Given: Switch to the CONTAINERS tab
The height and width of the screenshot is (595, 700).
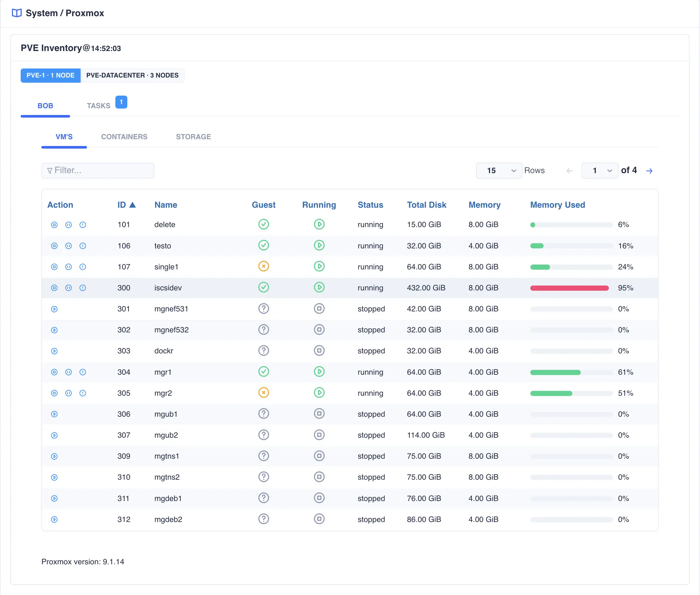Looking at the screenshot, I should 124,137.
